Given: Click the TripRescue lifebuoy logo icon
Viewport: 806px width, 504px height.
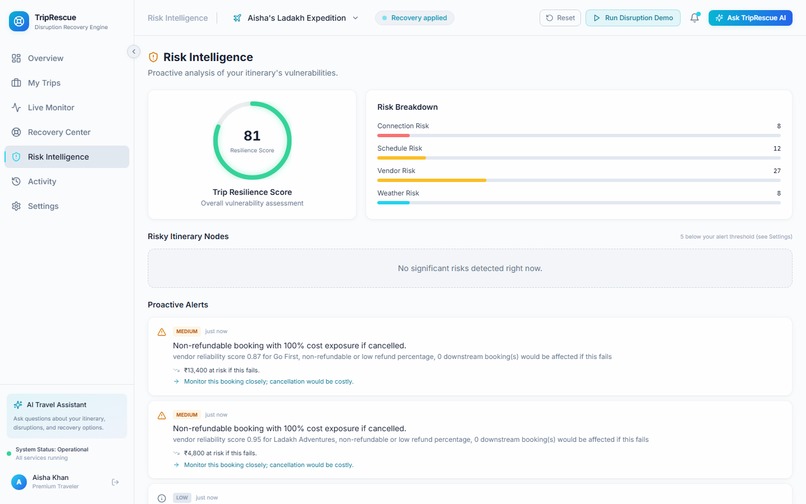Looking at the screenshot, I should [19, 21].
